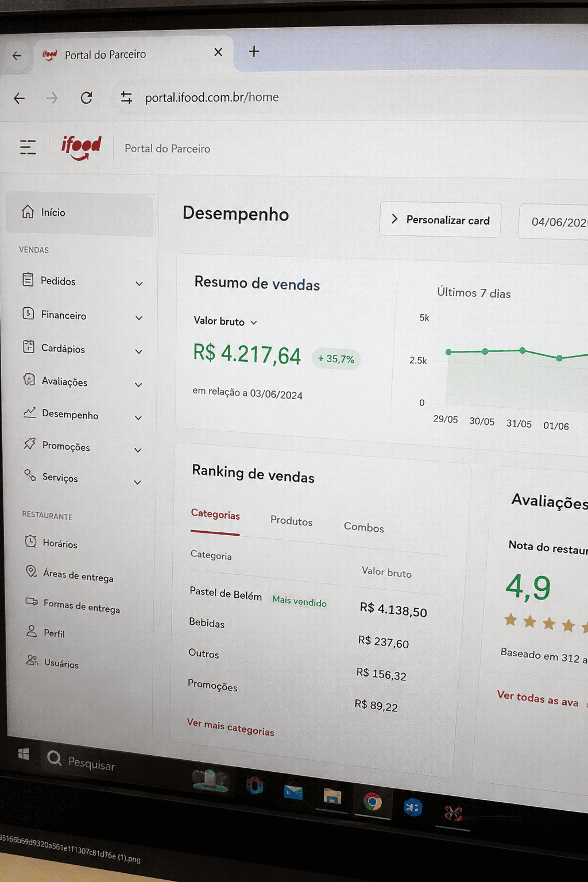This screenshot has height=882, width=588.
Task: Click the Personalizar card button
Action: (x=440, y=220)
